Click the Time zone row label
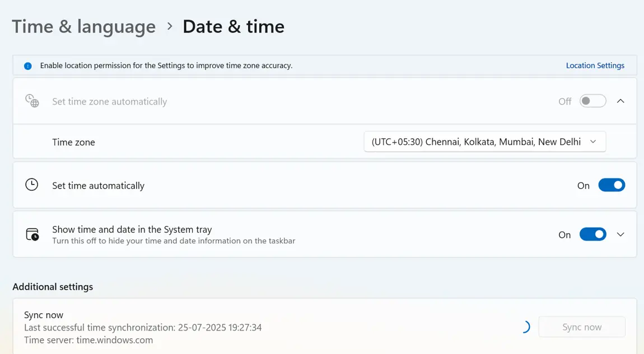644x354 pixels. pyautogui.click(x=73, y=142)
